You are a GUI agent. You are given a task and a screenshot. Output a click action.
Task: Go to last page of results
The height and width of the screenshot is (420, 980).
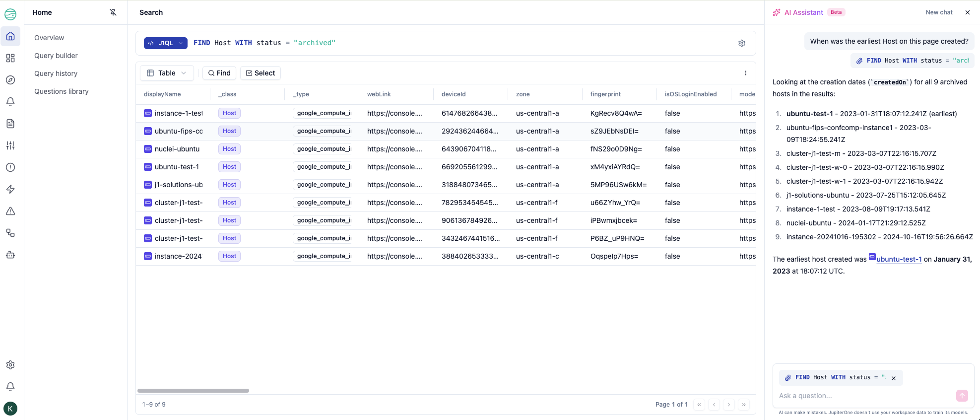point(744,405)
